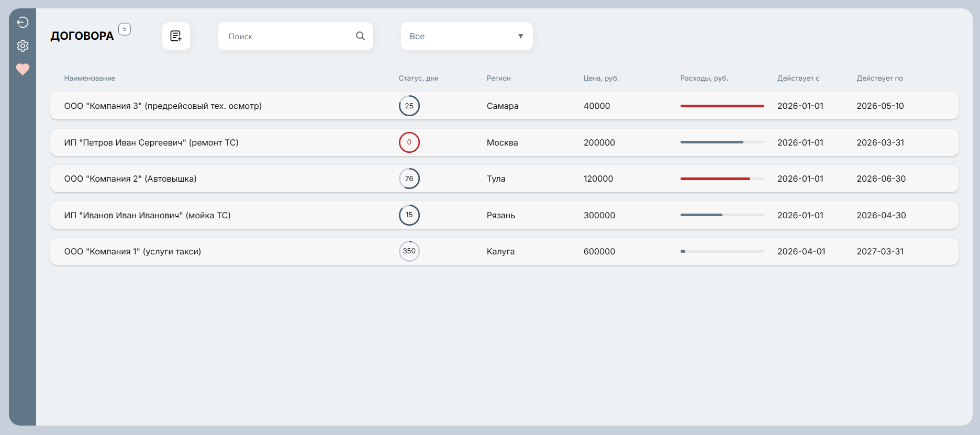This screenshot has height=435, width=980.
Task: Click the magnifier search icon
Action: (360, 36)
